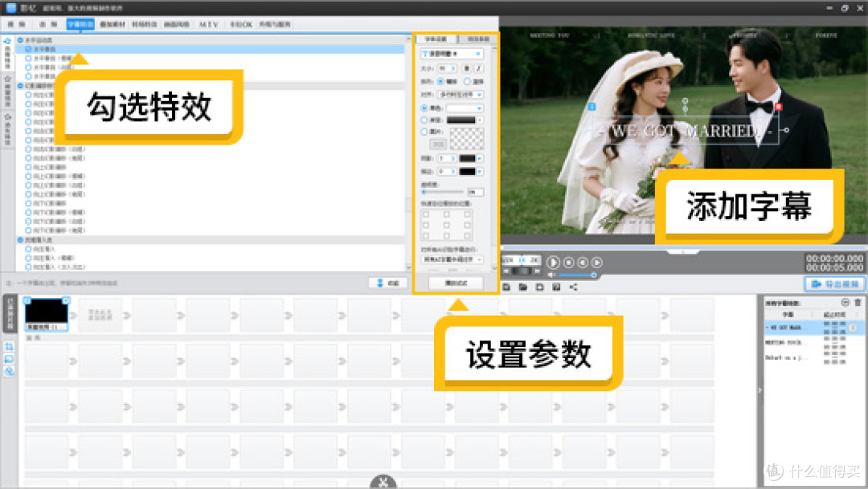Toggle bold for the subtitle font
This screenshot has width=868, height=489.
tap(466, 68)
